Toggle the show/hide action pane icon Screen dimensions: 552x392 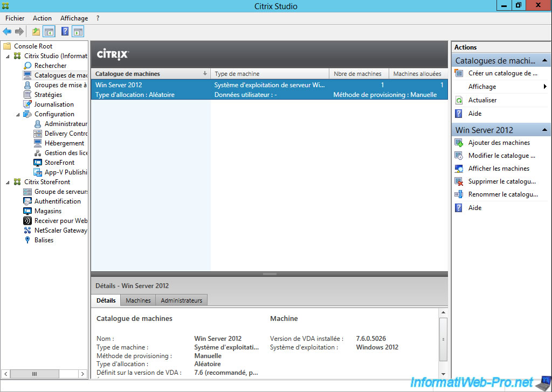tap(78, 32)
